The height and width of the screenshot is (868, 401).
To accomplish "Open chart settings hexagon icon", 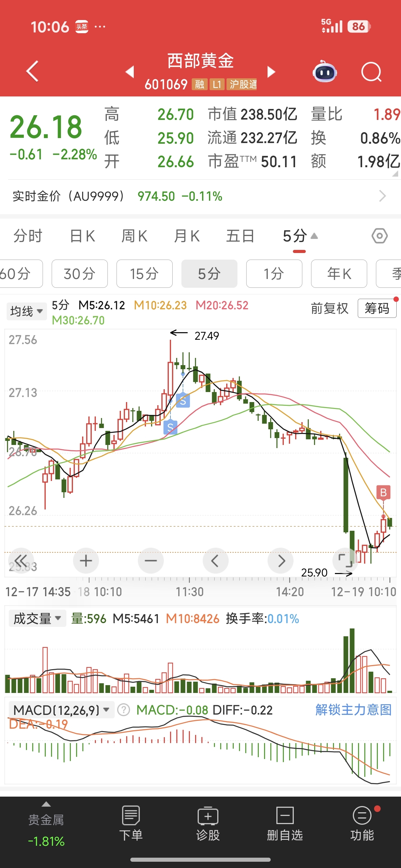I will tap(379, 236).
